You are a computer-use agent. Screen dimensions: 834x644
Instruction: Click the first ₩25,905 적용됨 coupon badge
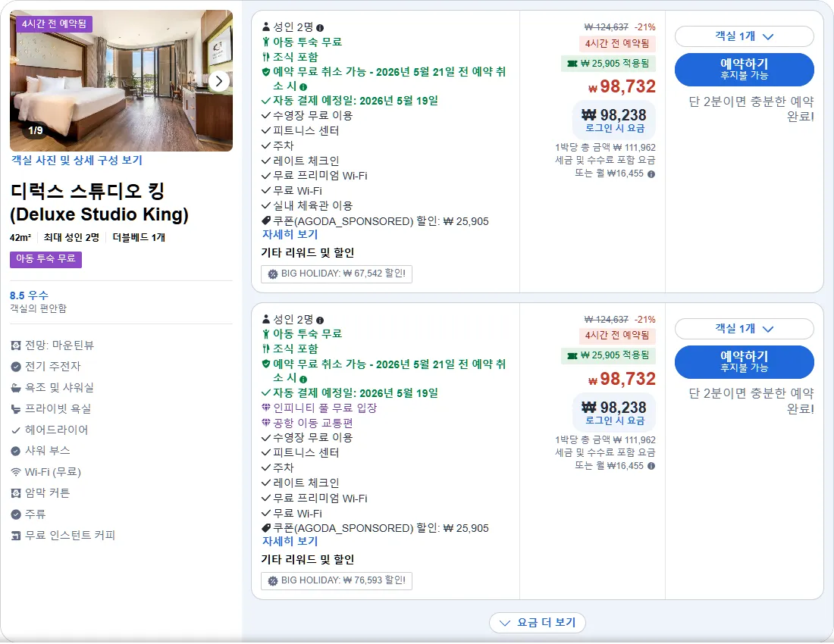tap(609, 63)
